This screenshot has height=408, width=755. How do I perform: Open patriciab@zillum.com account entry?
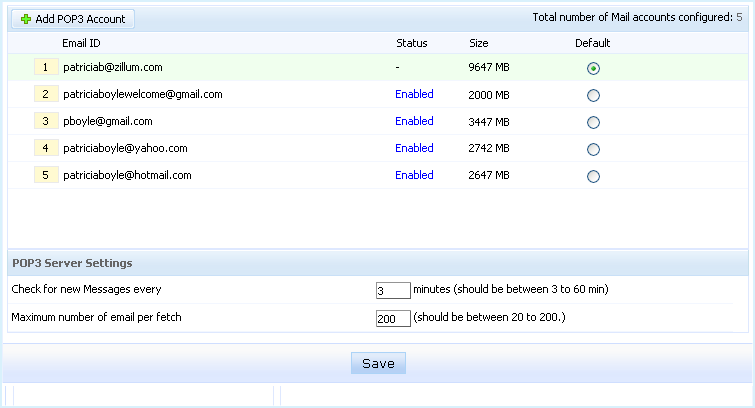[112, 67]
